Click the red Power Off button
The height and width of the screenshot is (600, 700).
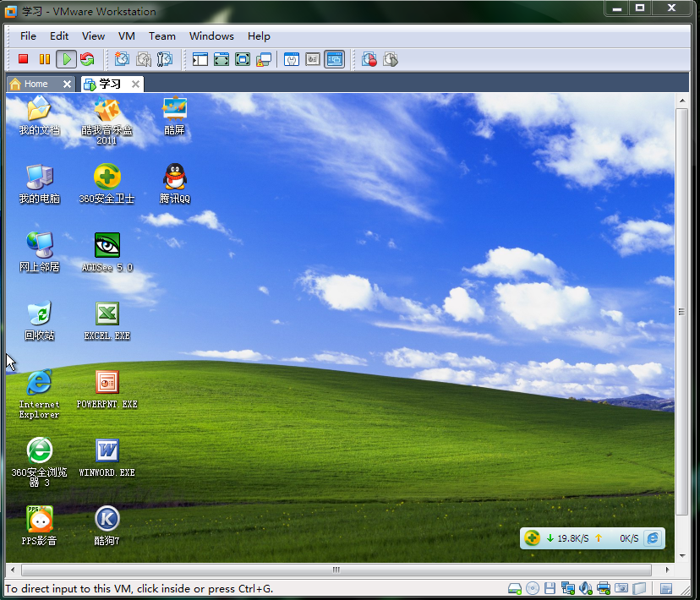[x=23, y=59]
